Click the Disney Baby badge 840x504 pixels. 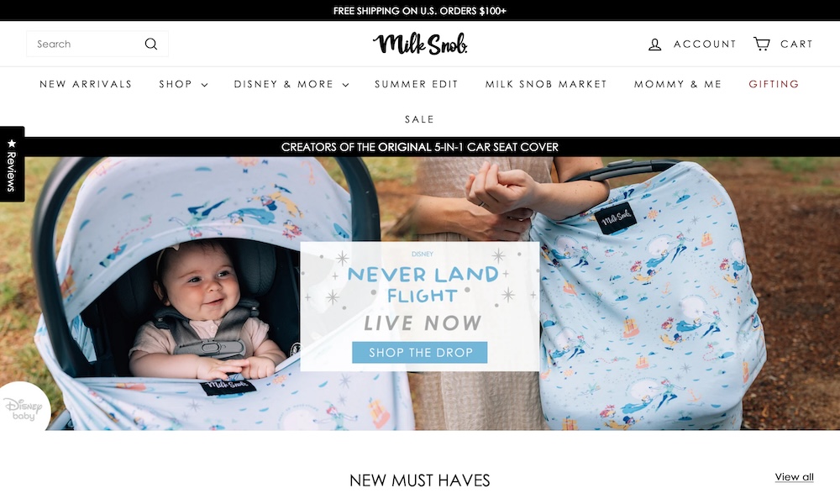coord(24,407)
